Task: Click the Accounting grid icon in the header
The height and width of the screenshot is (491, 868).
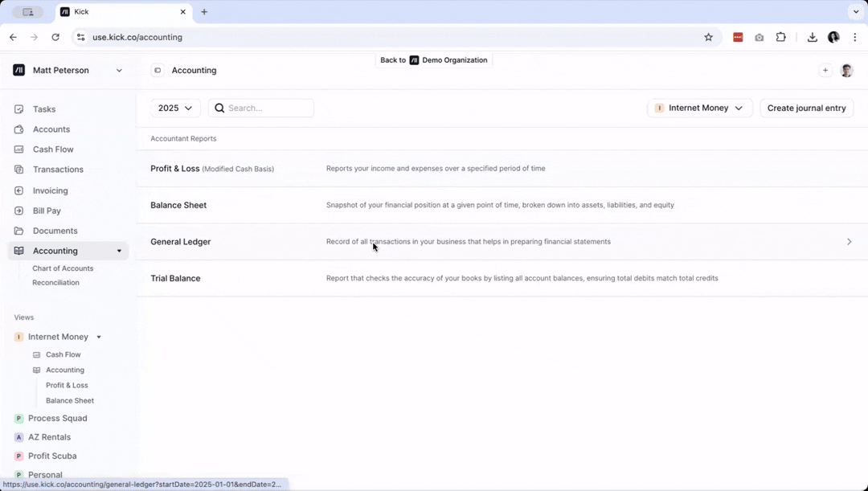Action: pos(157,70)
